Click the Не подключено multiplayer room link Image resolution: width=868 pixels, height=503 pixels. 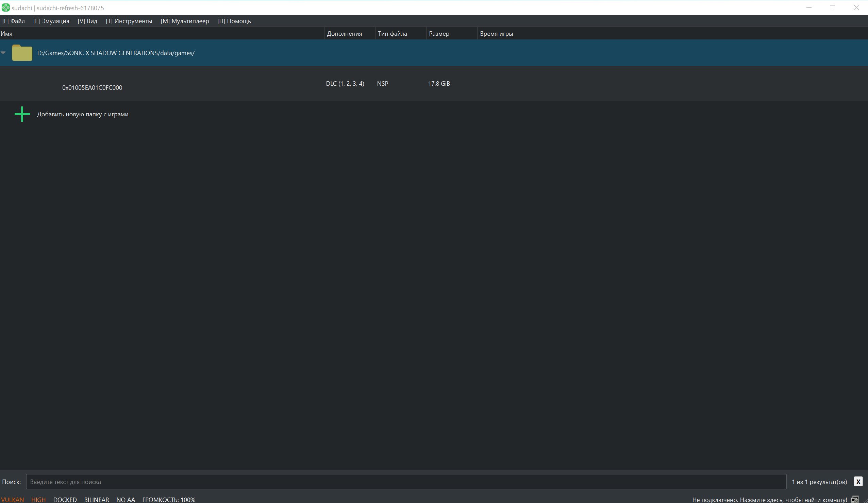click(769, 500)
